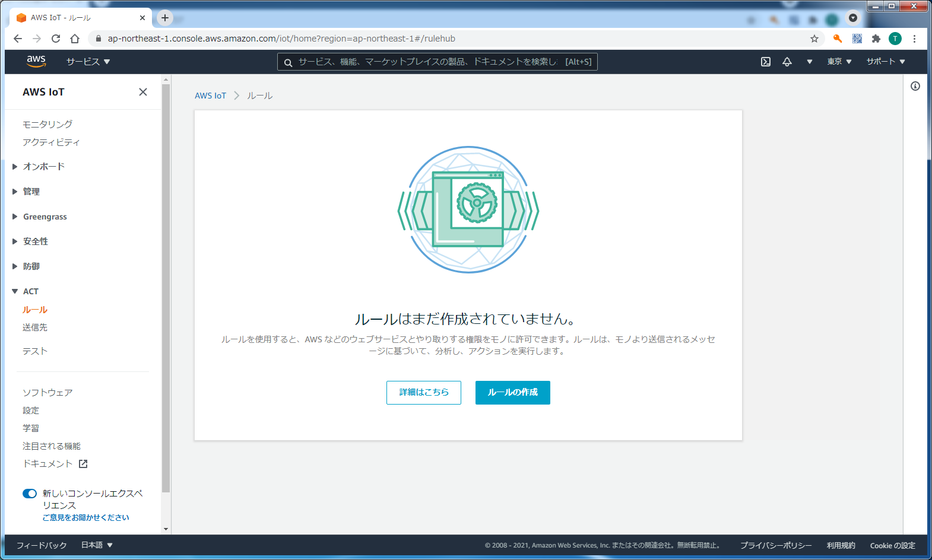Open プライバシーポリシー footer link
The height and width of the screenshot is (560, 932).
(x=776, y=546)
